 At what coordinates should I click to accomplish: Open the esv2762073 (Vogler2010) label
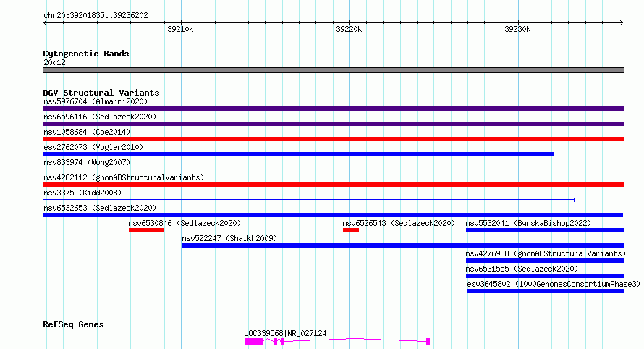[x=93, y=147]
